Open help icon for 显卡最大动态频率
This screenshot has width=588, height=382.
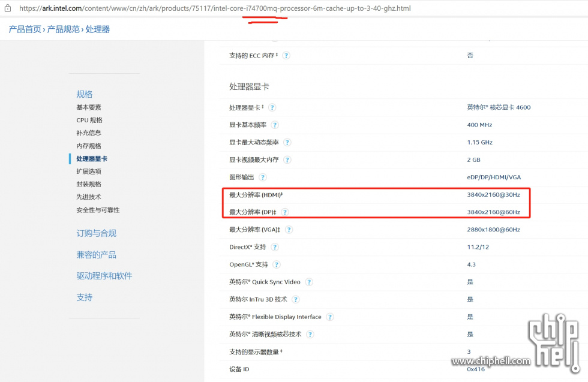287,143
